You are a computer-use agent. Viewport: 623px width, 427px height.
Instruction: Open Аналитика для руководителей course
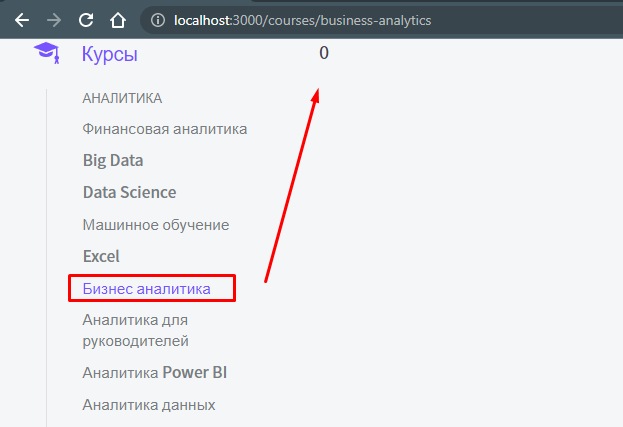point(135,330)
